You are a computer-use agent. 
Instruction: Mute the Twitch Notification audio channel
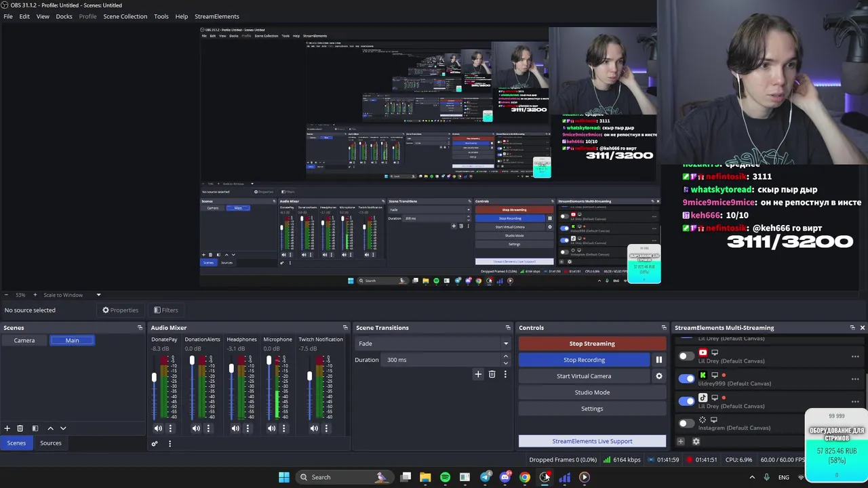click(x=314, y=428)
